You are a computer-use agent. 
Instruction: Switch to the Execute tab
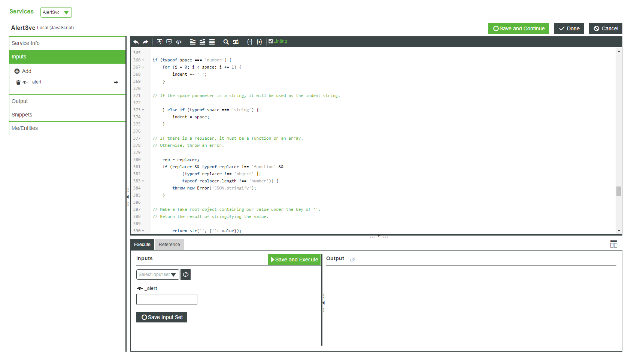pyautogui.click(x=142, y=245)
